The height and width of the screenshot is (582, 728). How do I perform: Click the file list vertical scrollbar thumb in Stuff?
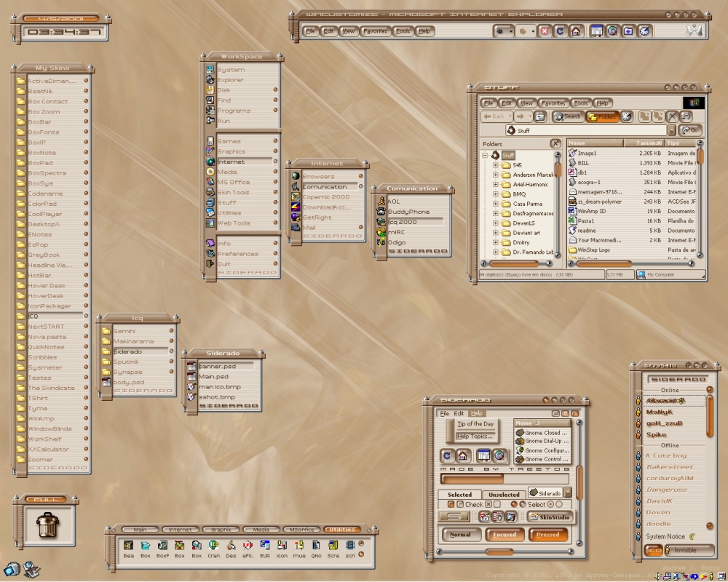pos(700,156)
